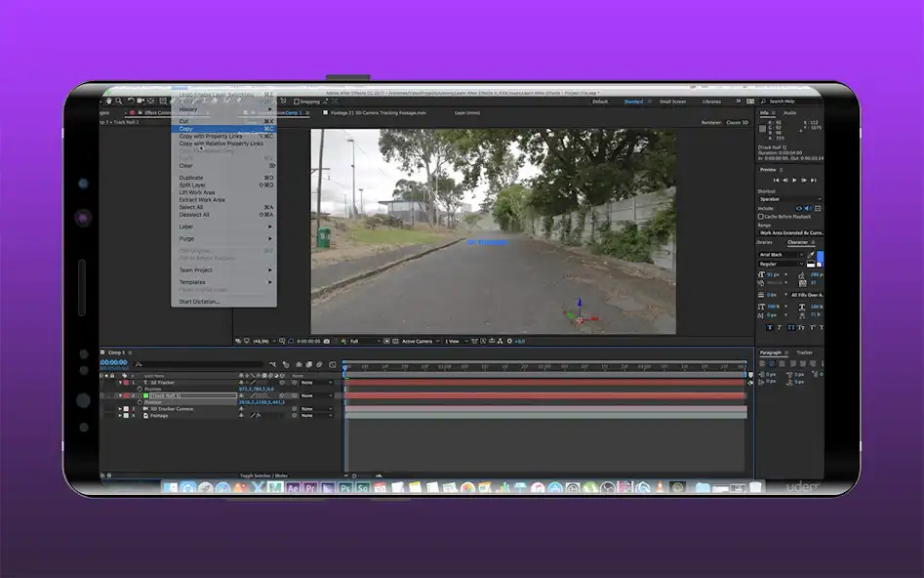Select the Rotation tool
Screen dimensions: 924x578
pyautogui.click(x=130, y=102)
